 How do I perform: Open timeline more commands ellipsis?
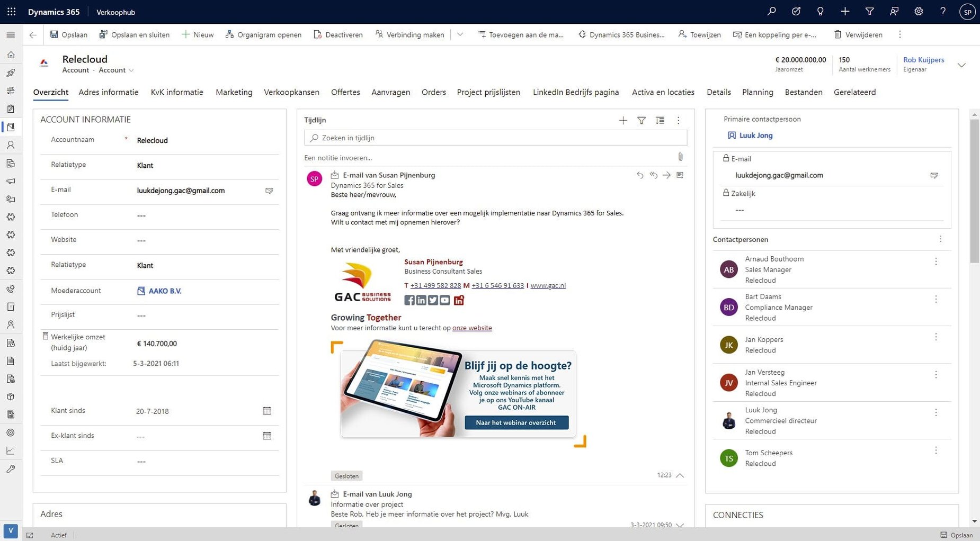tap(678, 120)
